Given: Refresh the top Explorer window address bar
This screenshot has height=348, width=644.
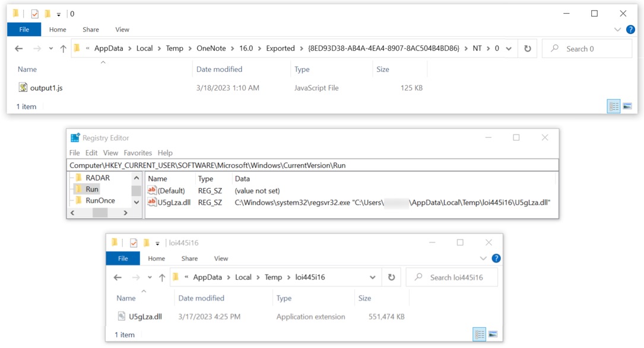Looking at the screenshot, I should pos(527,49).
